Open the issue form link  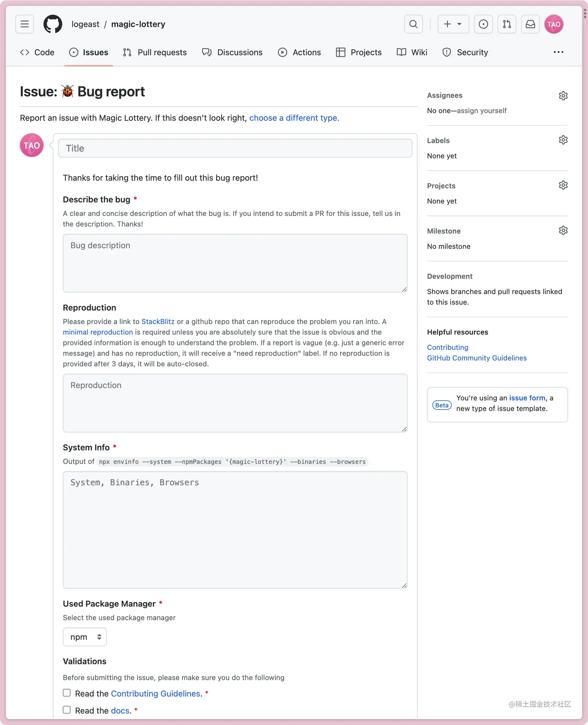(527, 398)
